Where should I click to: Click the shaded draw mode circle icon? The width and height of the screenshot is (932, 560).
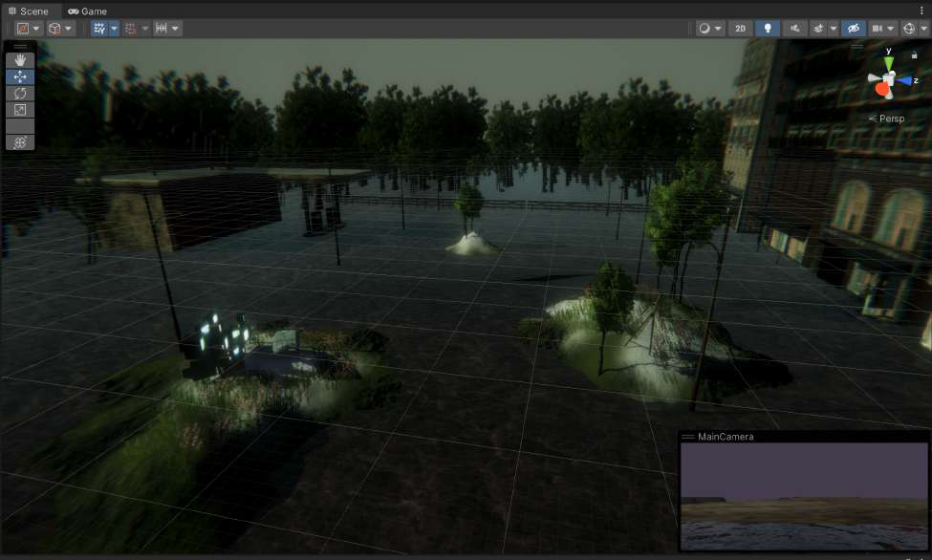(704, 29)
